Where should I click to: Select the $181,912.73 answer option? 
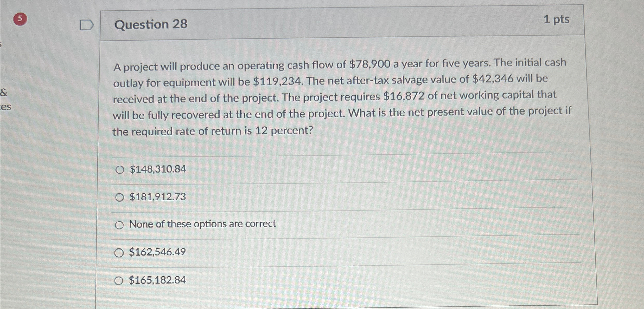157,198
